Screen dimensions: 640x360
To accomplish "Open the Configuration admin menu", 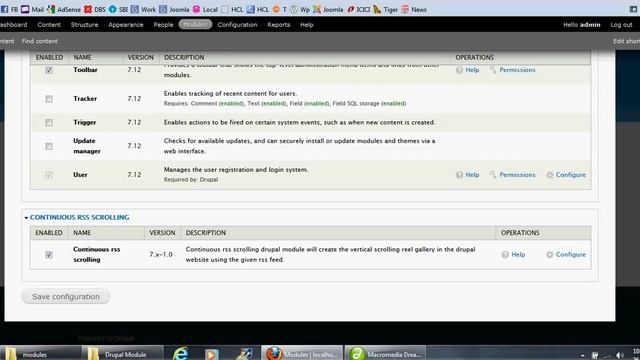I will [x=237, y=24].
